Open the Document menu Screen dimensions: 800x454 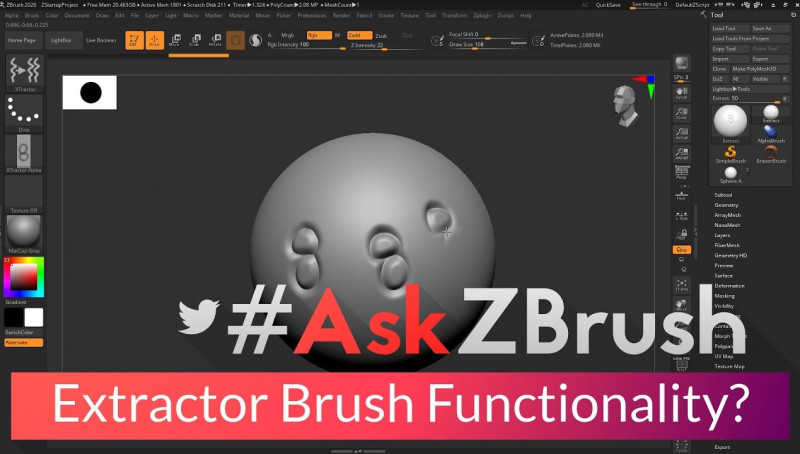tap(77, 16)
